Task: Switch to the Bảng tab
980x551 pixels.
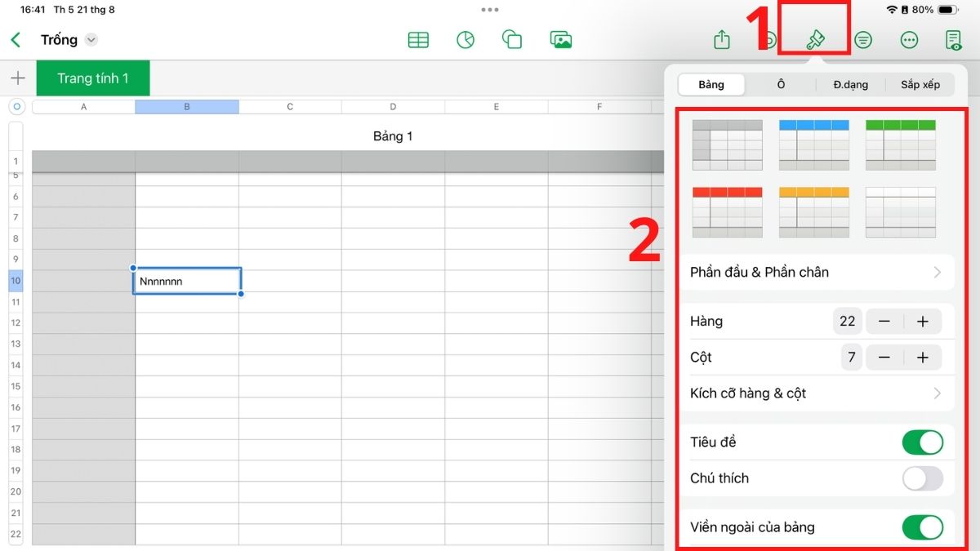Action: [x=711, y=85]
